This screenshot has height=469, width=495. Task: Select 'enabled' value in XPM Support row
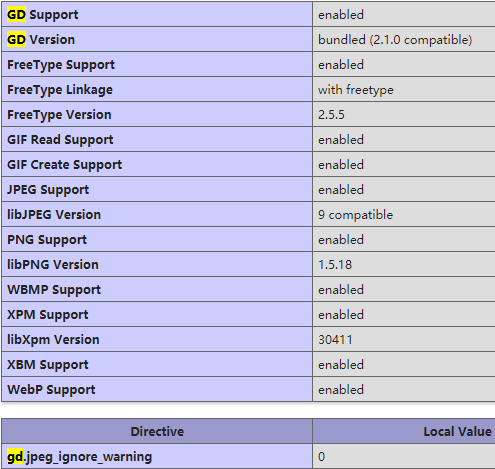[x=341, y=315]
